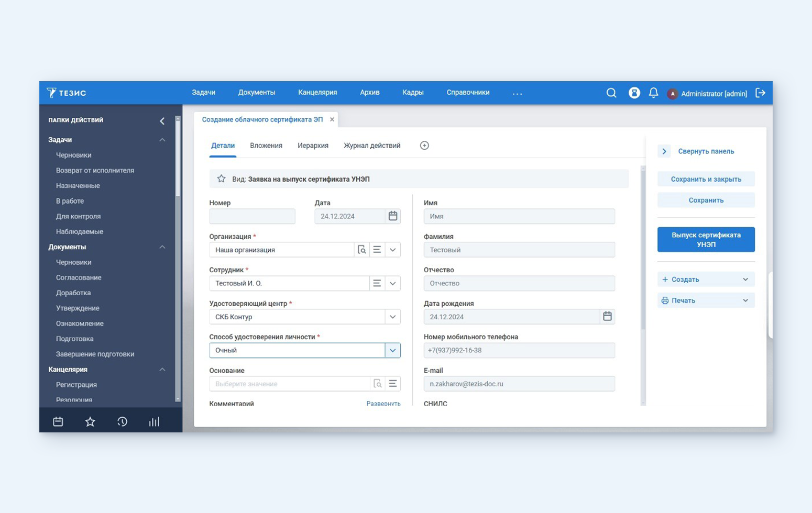
Task: Open lookup icon in Организация field
Action: (x=361, y=250)
